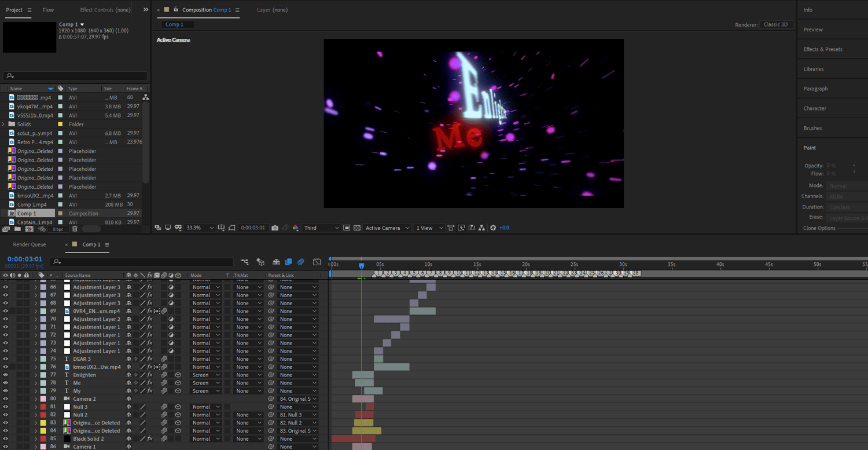Click the frame blending enable icon in timeline
868x450 pixels.
coord(288,262)
